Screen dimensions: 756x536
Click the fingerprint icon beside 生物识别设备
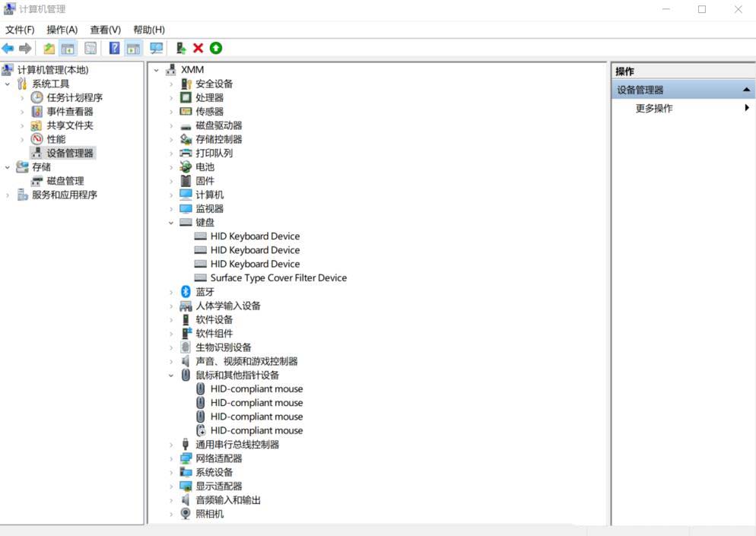click(x=186, y=347)
